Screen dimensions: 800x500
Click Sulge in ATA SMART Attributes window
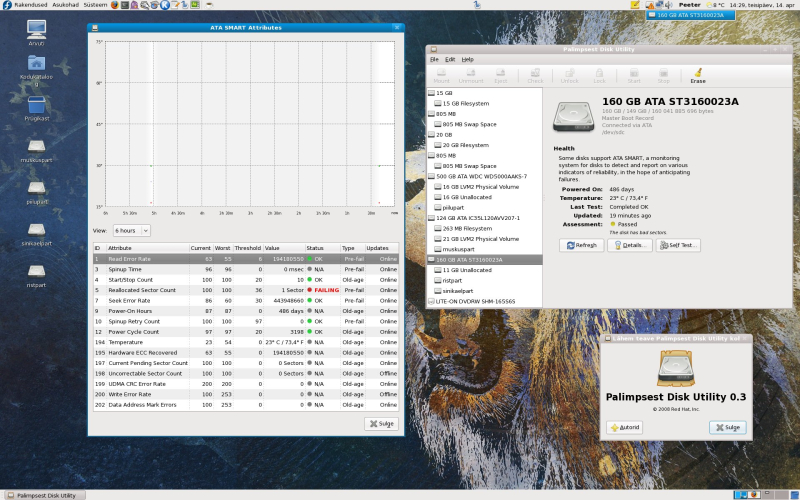pyautogui.click(x=381, y=423)
